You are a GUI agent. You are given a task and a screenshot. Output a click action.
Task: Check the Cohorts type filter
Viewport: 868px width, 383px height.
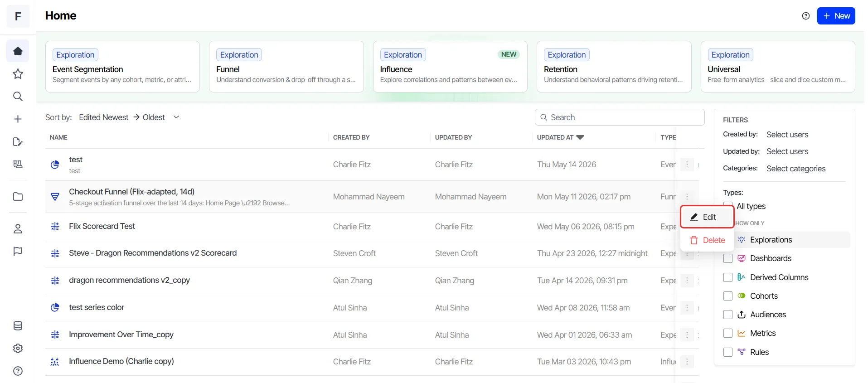(x=728, y=296)
